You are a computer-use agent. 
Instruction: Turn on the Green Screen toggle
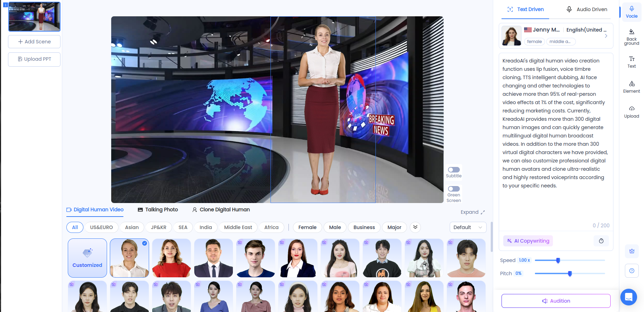pyautogui.click(x=454, y=189)
